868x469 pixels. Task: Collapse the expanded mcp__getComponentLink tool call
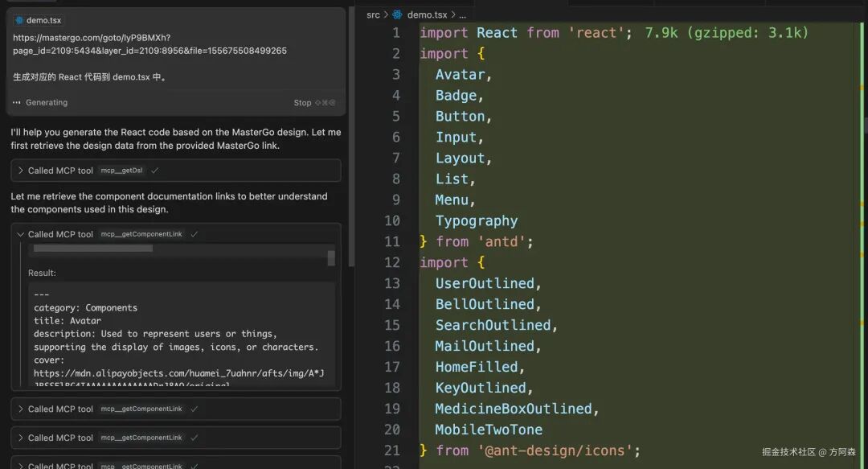175,235
